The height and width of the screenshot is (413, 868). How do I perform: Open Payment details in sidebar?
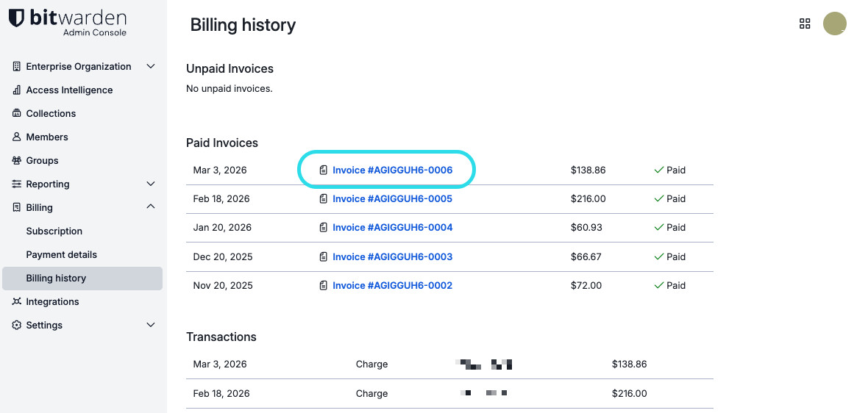pos(62,255)
